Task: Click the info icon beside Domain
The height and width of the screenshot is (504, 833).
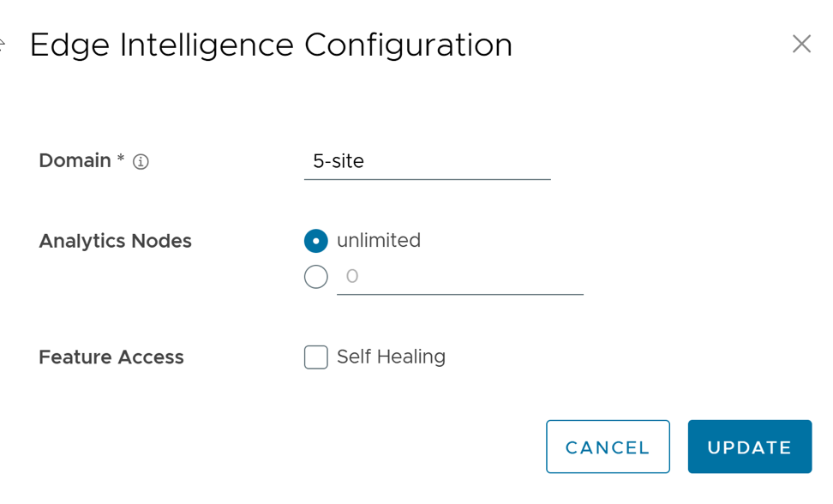Action: (x=141, y=162)
